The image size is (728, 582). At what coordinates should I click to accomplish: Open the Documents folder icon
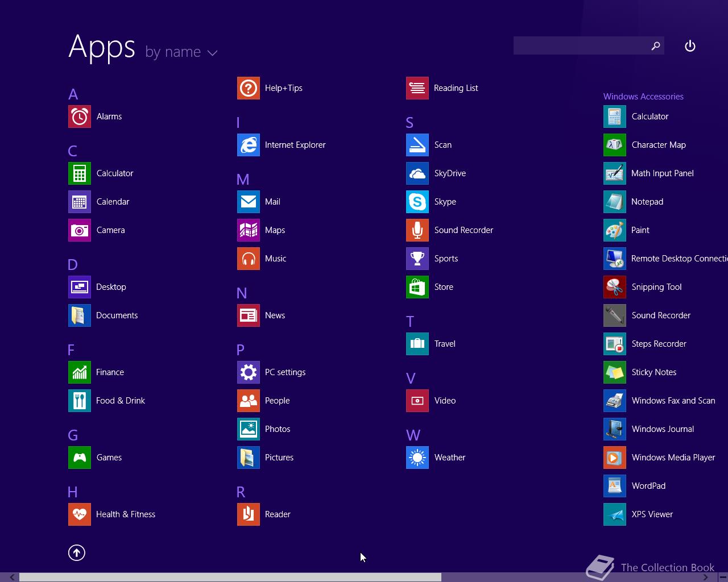pyautogui.click(x=80, y=315)
